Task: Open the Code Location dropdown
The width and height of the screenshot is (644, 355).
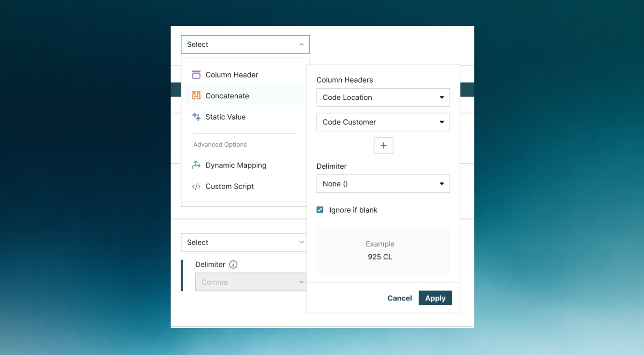Action: click(x=383, y=97)
